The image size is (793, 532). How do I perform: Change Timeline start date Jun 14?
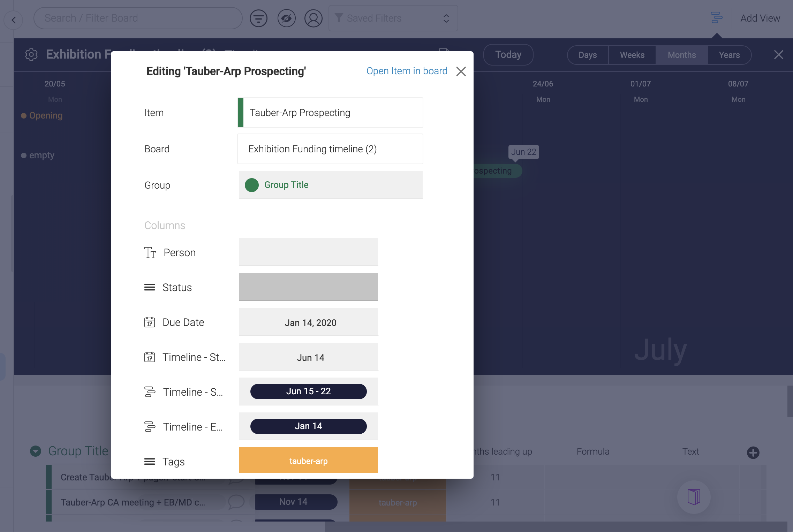pos(308,357)
